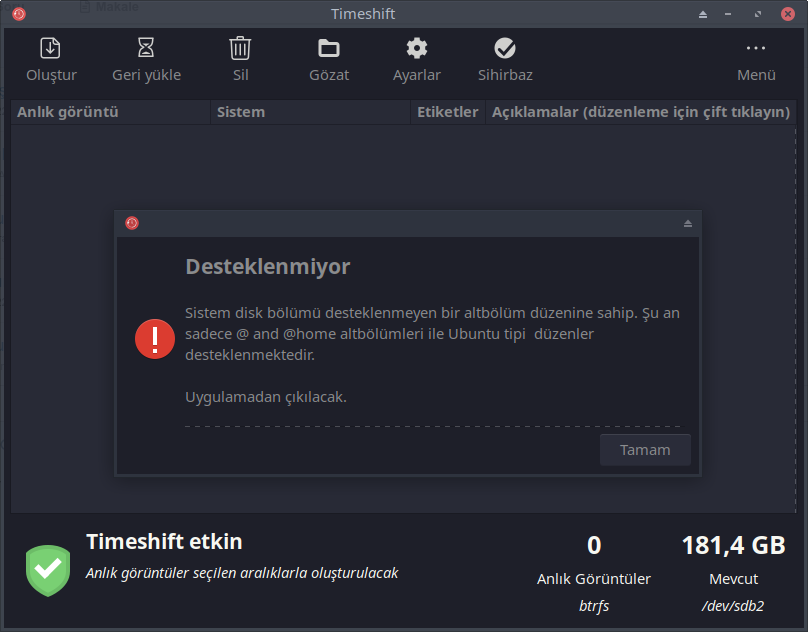Open Ayarlar gear settings

pos(417,48)
